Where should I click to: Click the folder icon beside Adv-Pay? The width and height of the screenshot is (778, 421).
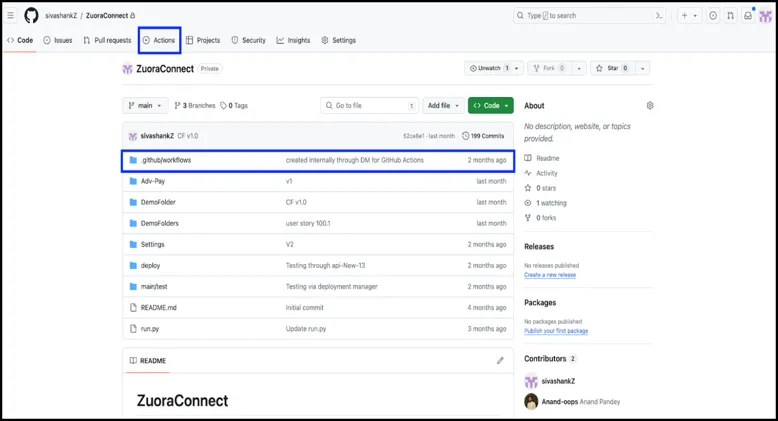click(x=133, y=181)
